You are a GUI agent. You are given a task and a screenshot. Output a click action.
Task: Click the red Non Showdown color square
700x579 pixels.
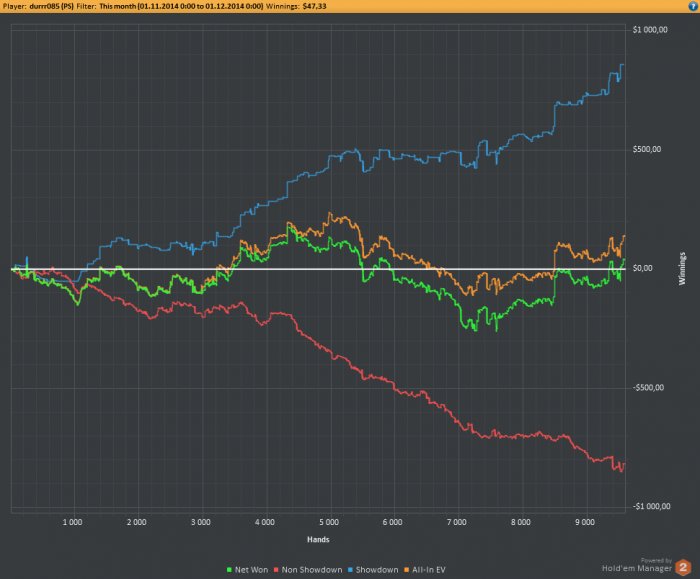[276, 570]
